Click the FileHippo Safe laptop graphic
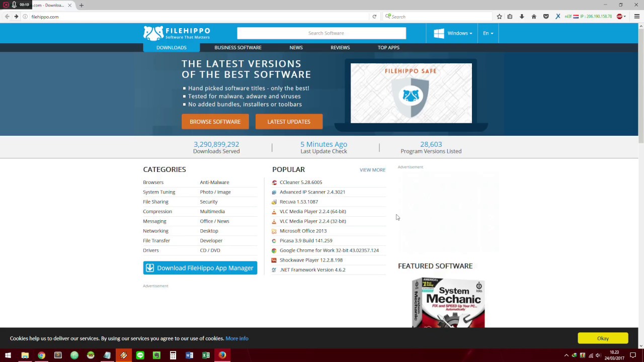The image size is (644, 362). pyautogui.click(x=411, y=95)
